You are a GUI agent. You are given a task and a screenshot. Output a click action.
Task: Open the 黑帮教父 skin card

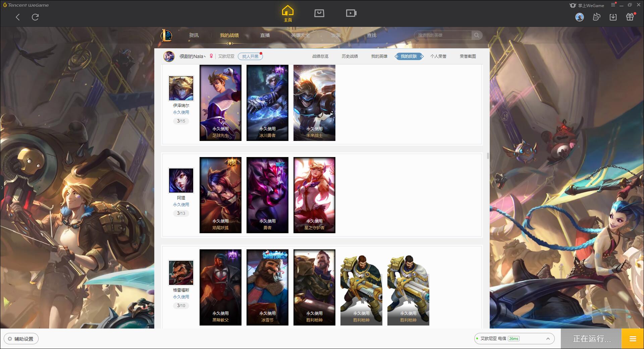point(220,287)
